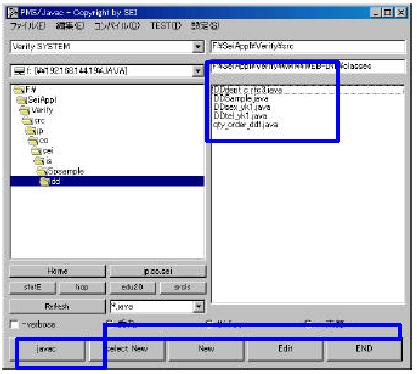This screenshot has height=374, width=417.
Task: Open the *.java file filter dropdown
Action: click(198, 306)
